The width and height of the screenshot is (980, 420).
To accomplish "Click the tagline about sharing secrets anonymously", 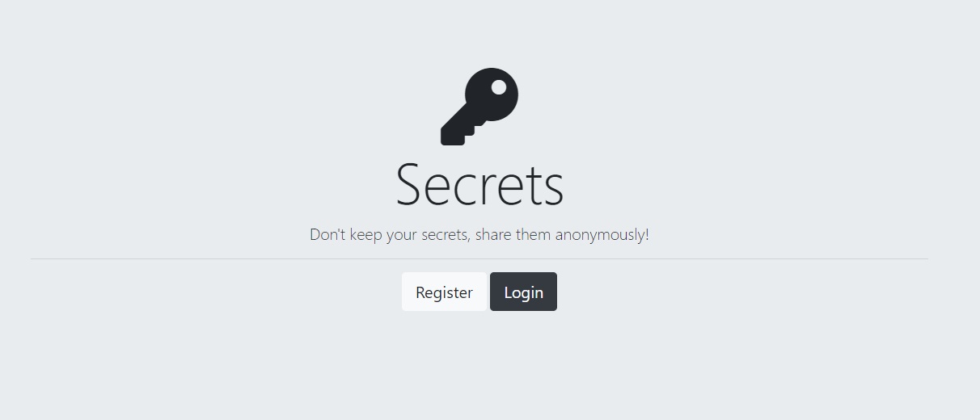I will pyautogui.click(x=479, y=235).
